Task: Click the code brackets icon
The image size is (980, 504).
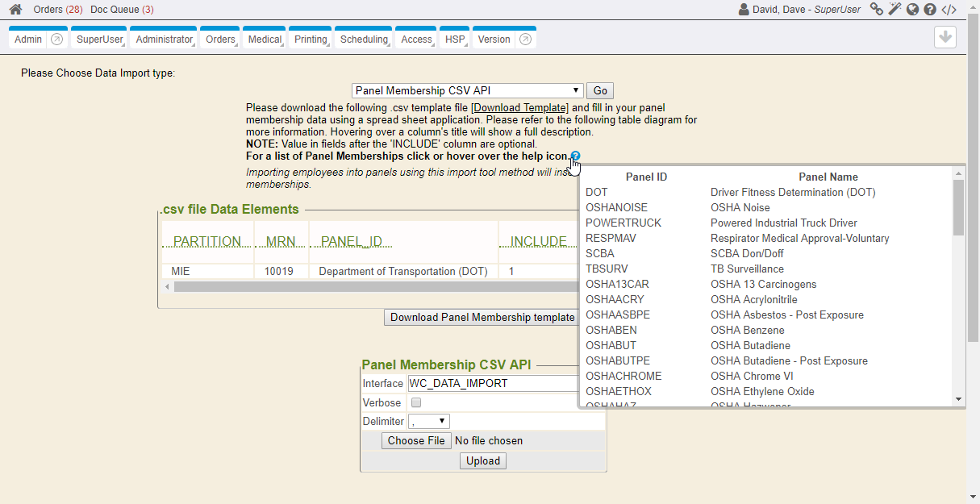Action: [x=949, y=10]
